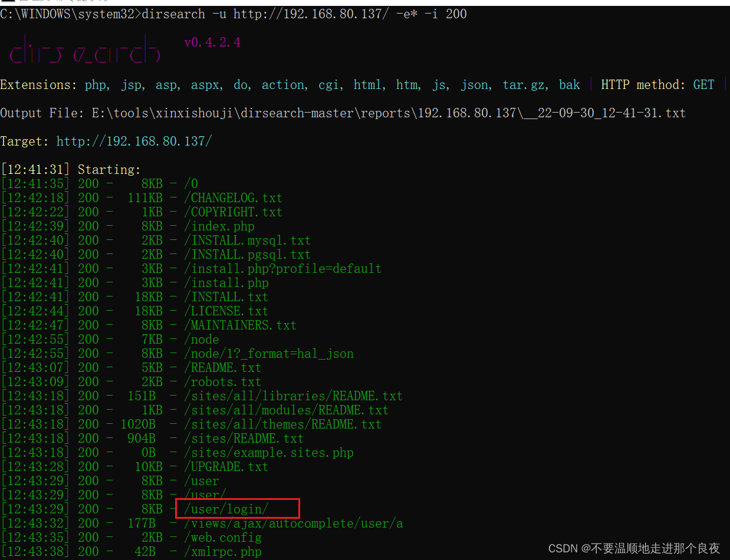Click the /sites/all/libraries/README.txt path

(294, 396)
